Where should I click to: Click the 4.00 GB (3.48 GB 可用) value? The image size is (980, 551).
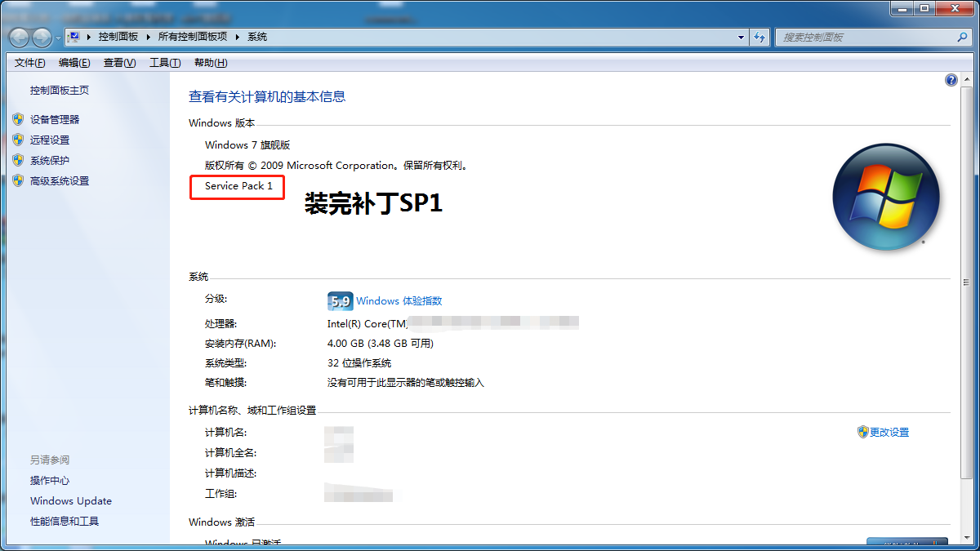(381, 344)
